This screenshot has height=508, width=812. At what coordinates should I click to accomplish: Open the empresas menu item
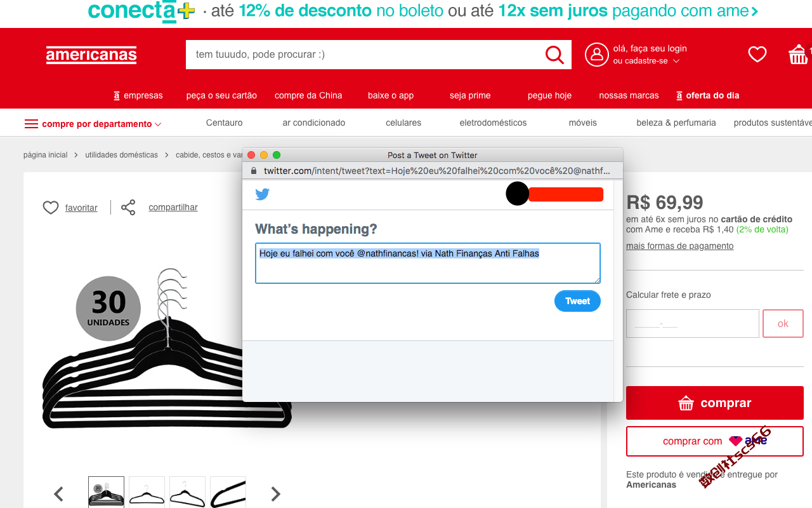point(138,95)
